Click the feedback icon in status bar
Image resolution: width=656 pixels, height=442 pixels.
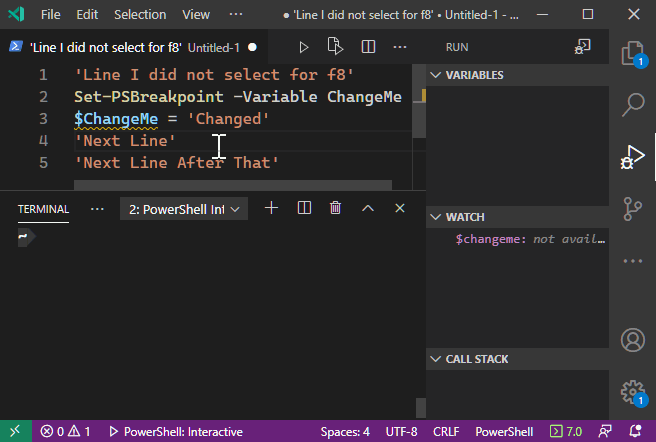605,432
